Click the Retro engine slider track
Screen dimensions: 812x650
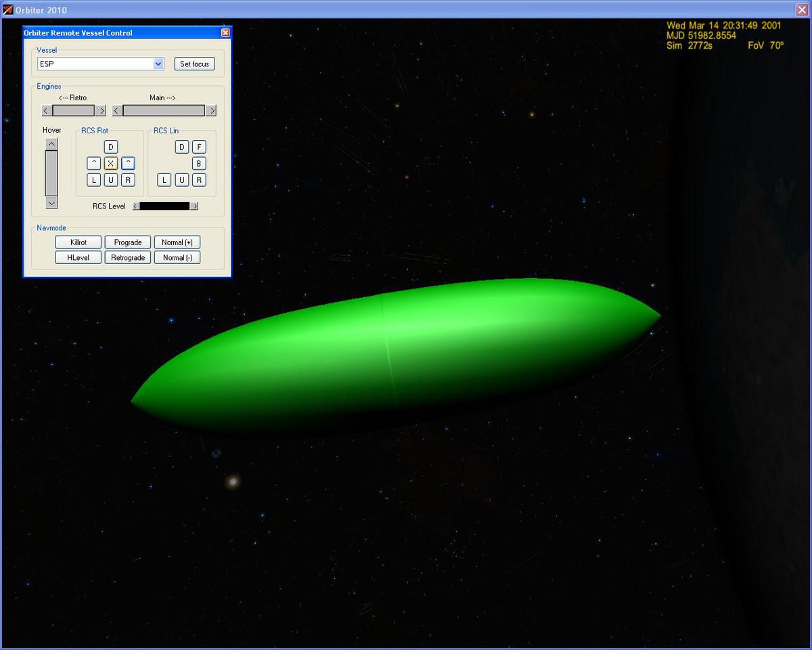74,110
